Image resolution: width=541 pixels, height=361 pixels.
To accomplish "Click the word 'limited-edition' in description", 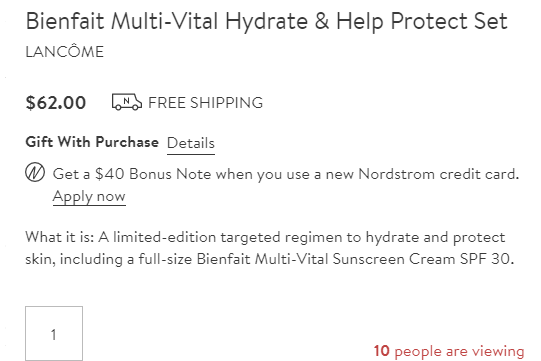I will (165, 237).
